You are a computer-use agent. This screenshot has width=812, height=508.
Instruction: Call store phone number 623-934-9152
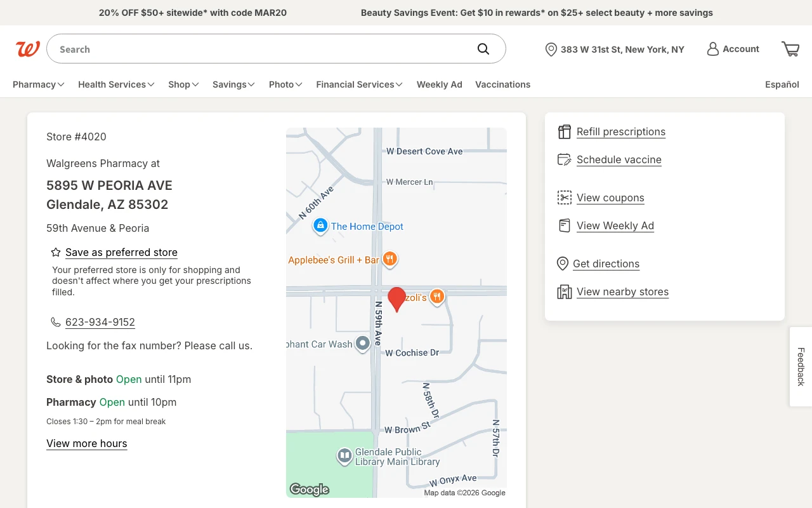point(100,322)
